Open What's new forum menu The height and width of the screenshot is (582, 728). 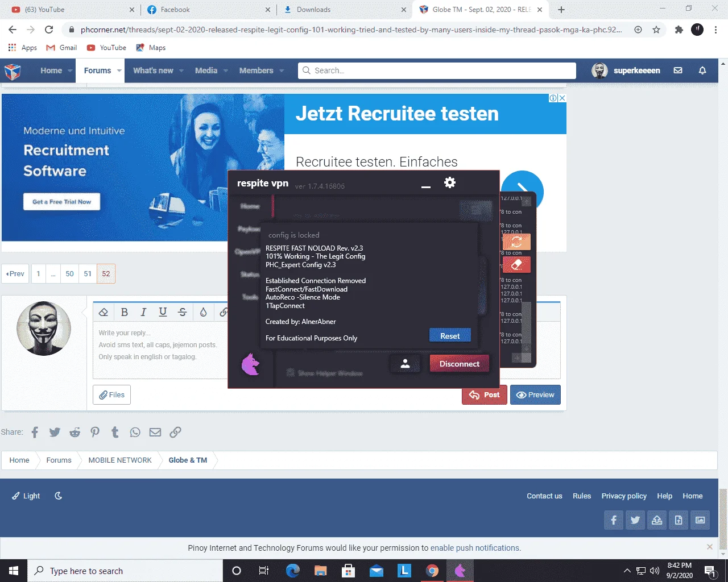[153, 70]
